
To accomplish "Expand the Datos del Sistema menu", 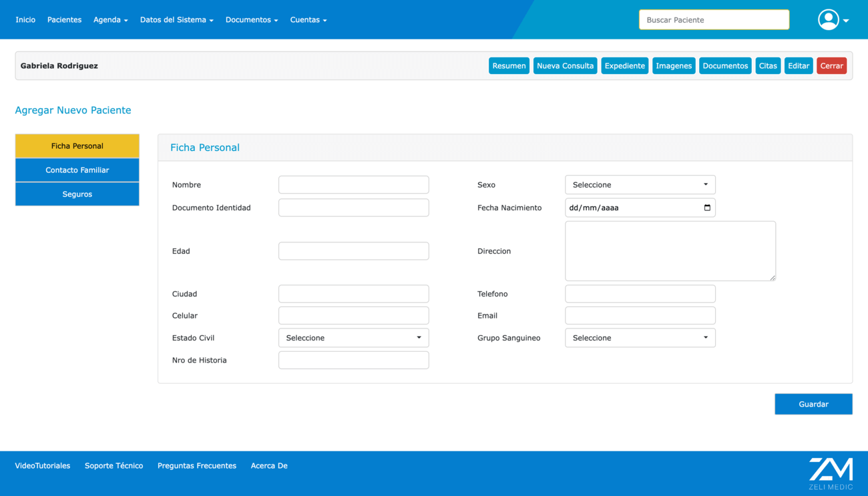I will click(176, 19).
